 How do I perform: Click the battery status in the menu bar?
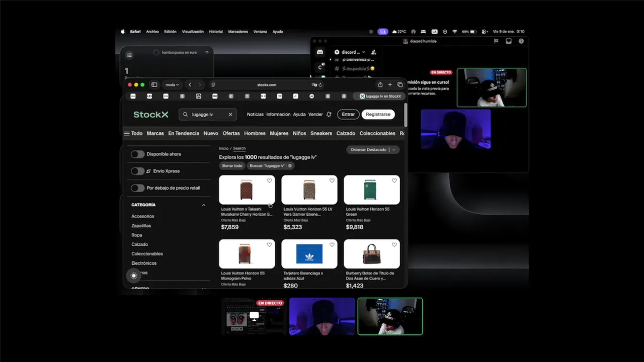coord(469,31)
